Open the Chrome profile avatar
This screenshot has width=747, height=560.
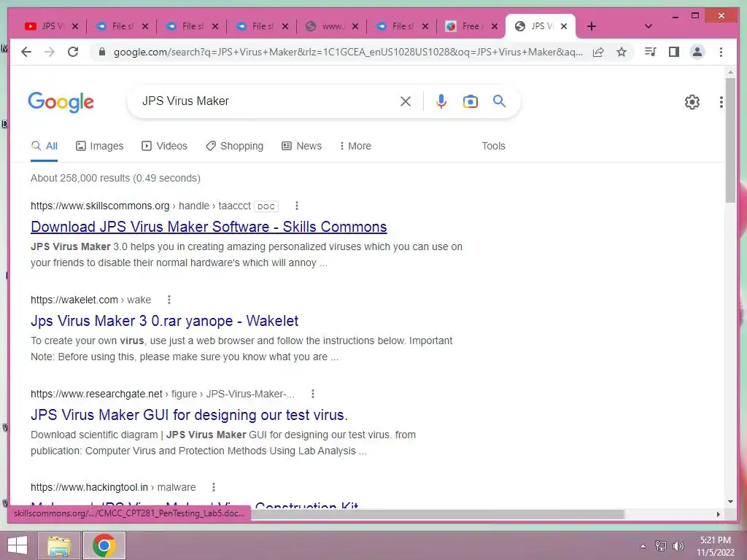click(697, 52)
